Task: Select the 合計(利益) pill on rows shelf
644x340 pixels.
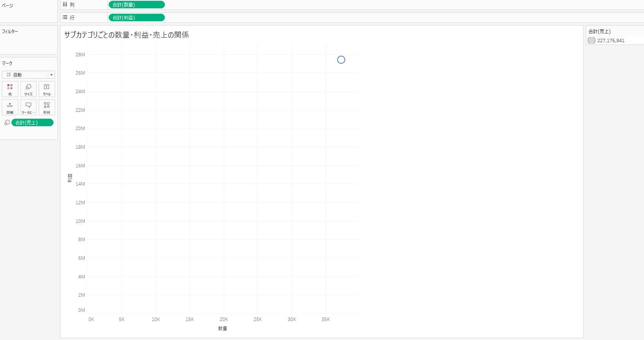Action: pos(137,17)
